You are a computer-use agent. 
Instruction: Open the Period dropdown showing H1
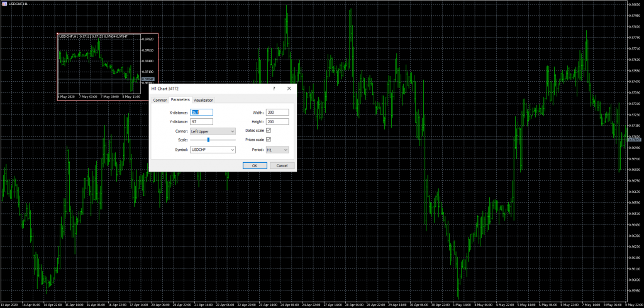coord(277,150)
